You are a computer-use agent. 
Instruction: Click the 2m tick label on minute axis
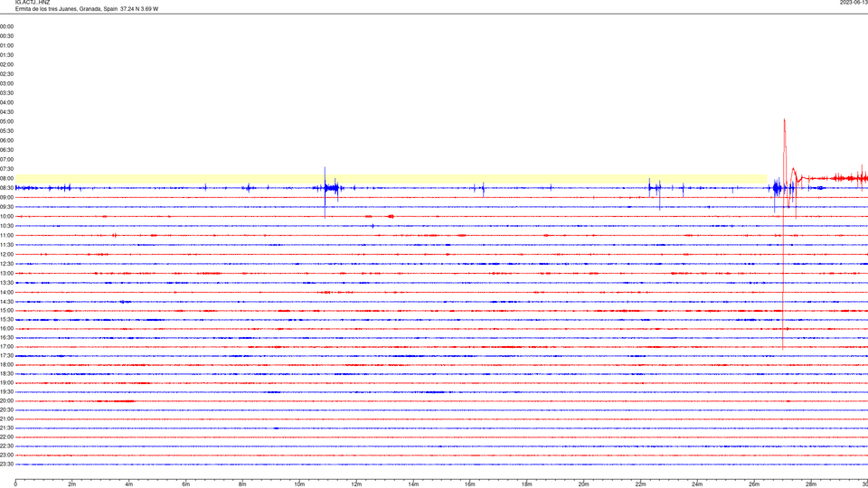(x=72, y=484)
